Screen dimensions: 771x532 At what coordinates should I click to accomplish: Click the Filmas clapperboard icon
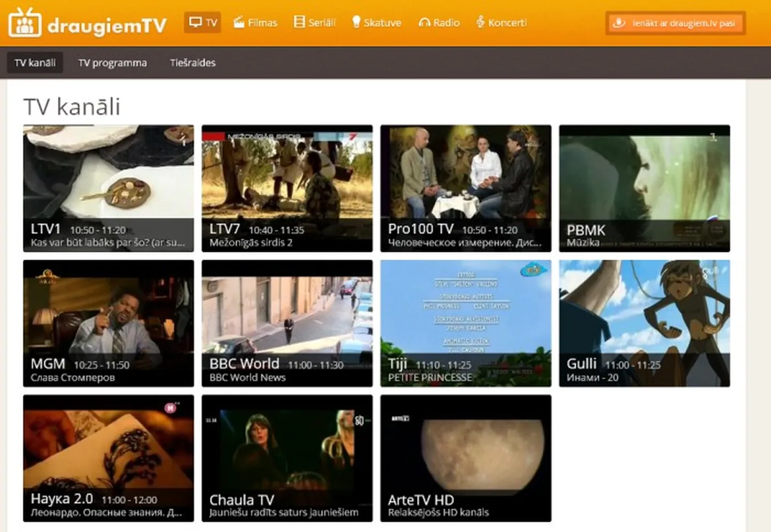[x=239, y=22]
